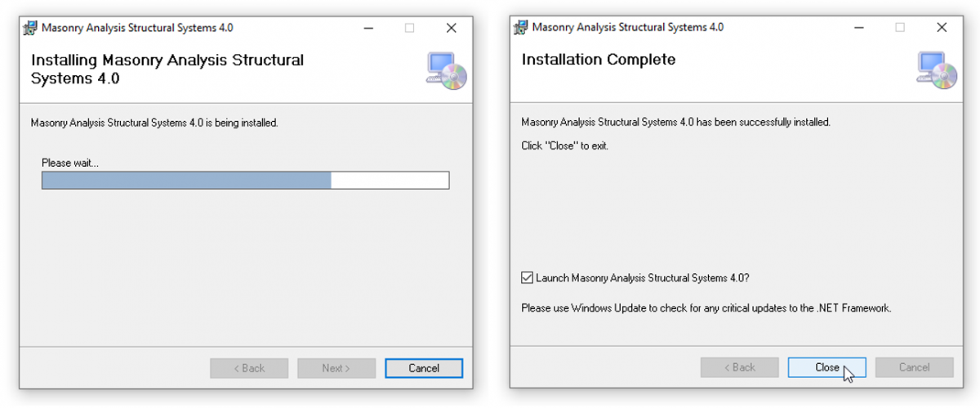Click the Next button in the Installing dialog
980x408 pixels.
click(x=336, y=368)
